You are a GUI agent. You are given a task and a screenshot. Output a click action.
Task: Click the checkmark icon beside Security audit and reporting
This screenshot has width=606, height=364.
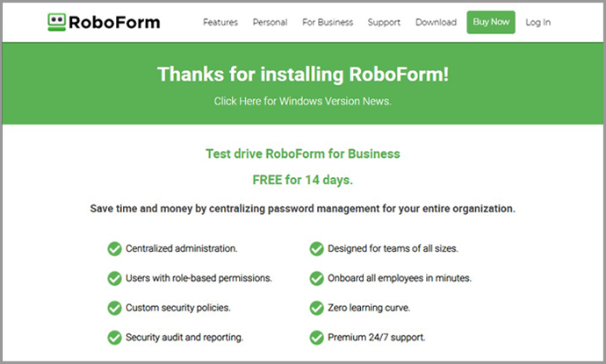tap(114, 338)
